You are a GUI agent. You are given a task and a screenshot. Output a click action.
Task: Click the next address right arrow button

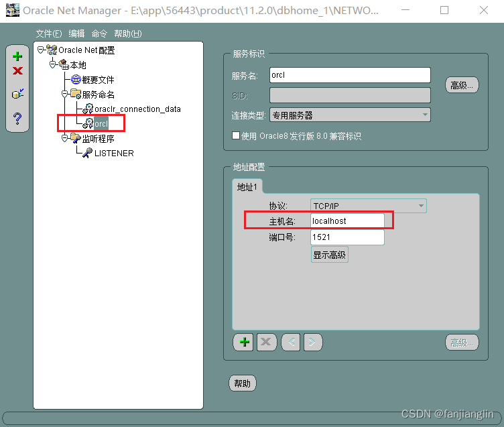[313, 342]
